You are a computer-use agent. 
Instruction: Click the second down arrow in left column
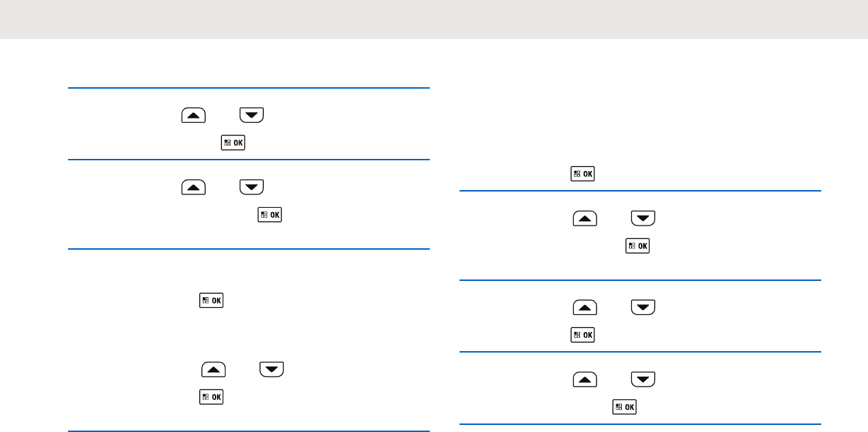[252, 187]
